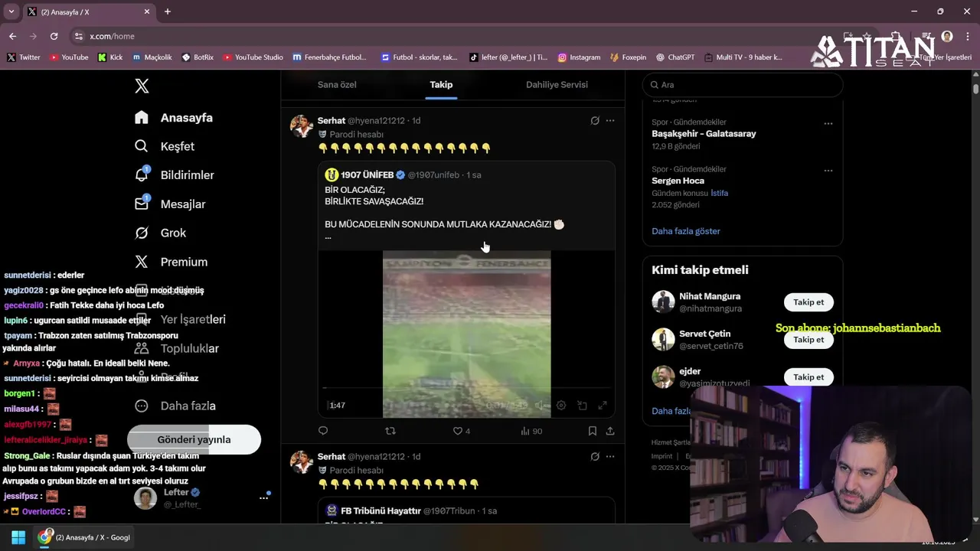Open Sergen Hoca trend
The width and height of the screenshot is (980, 551).
(678, 181)
